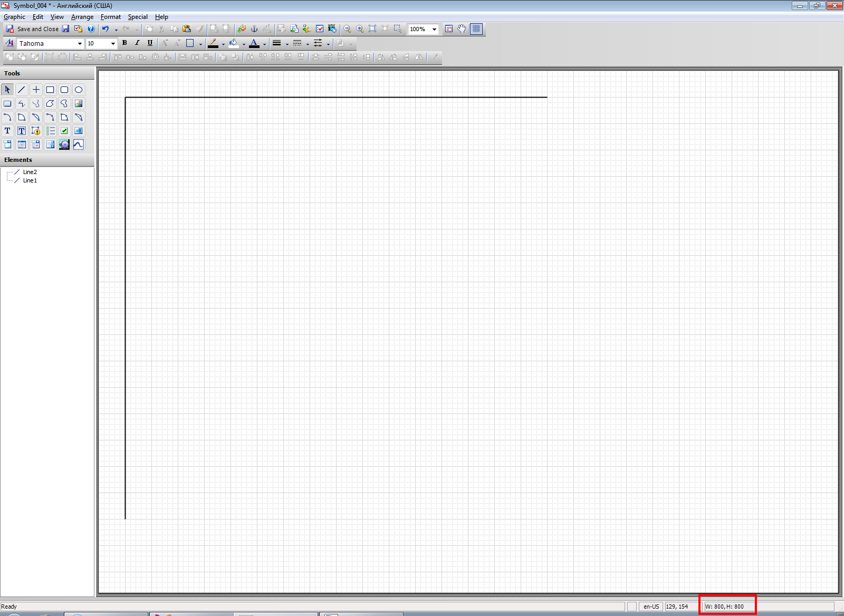The width and height of the screenshot is (844, 616).
Task: Choose the Image tool in Tools
Action: click(79, 103)
